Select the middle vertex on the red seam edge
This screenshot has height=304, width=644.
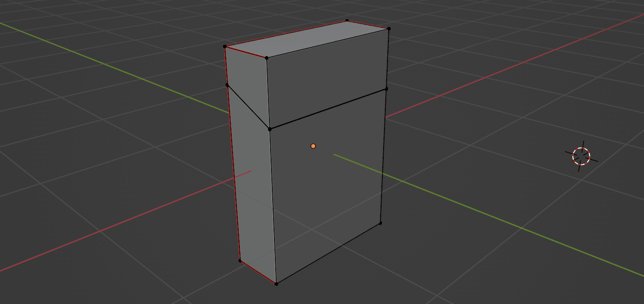click(227, 85)
